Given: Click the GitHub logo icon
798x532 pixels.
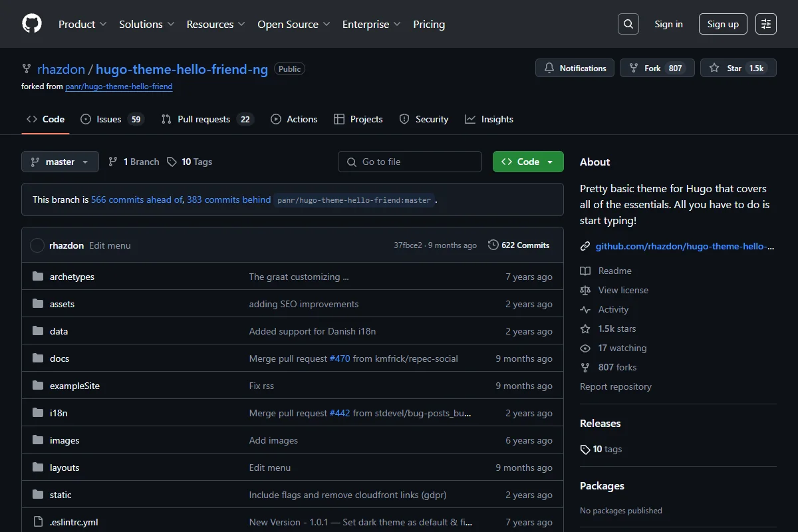Looking at the screenshot, I should pos(32,24).
